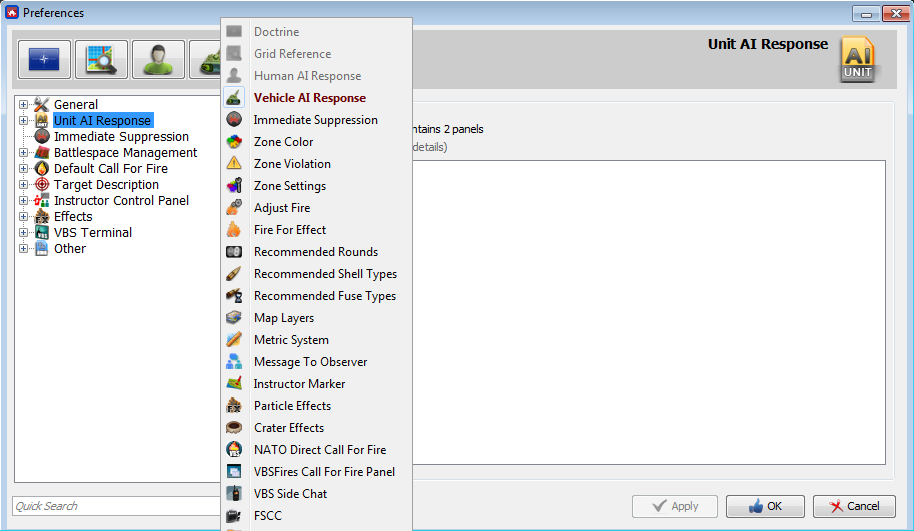Expand the General tree node
The width and height of the screenshot is (914, 531).
(23, 104)
